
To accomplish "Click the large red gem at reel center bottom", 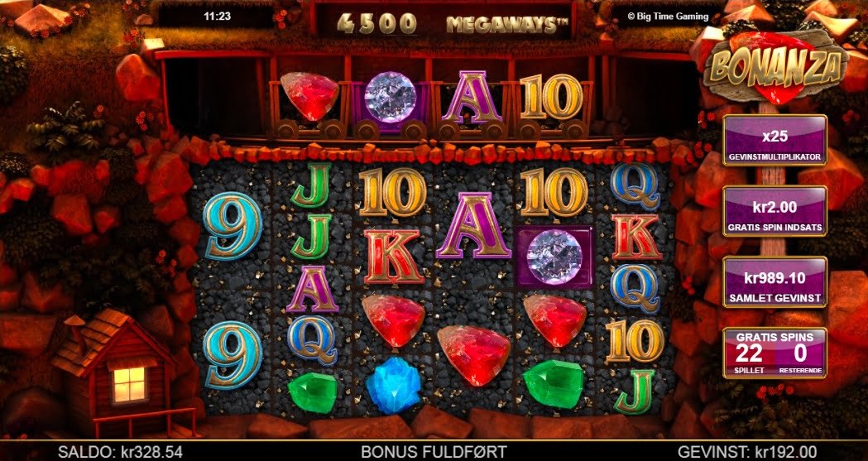I will [474, 354].
